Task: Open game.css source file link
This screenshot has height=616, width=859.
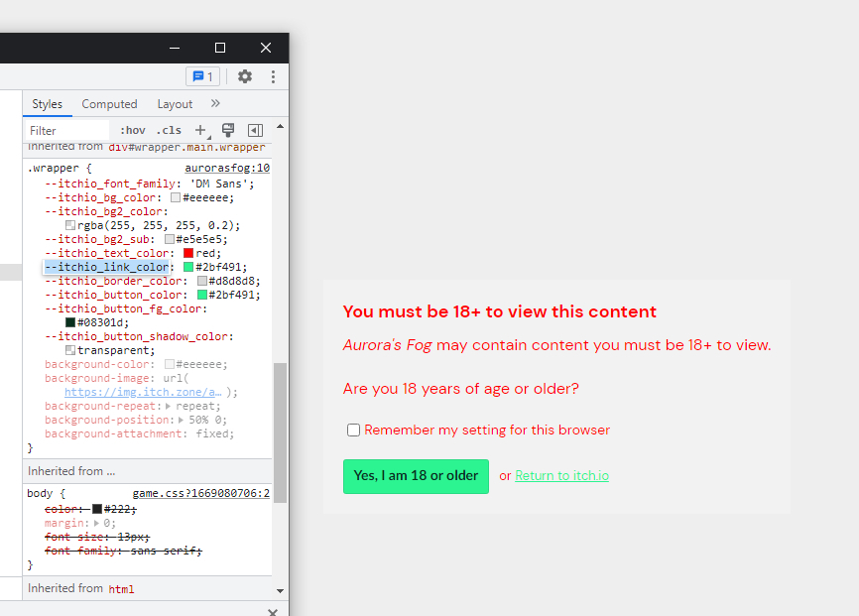Action: (x=201, y=493)
